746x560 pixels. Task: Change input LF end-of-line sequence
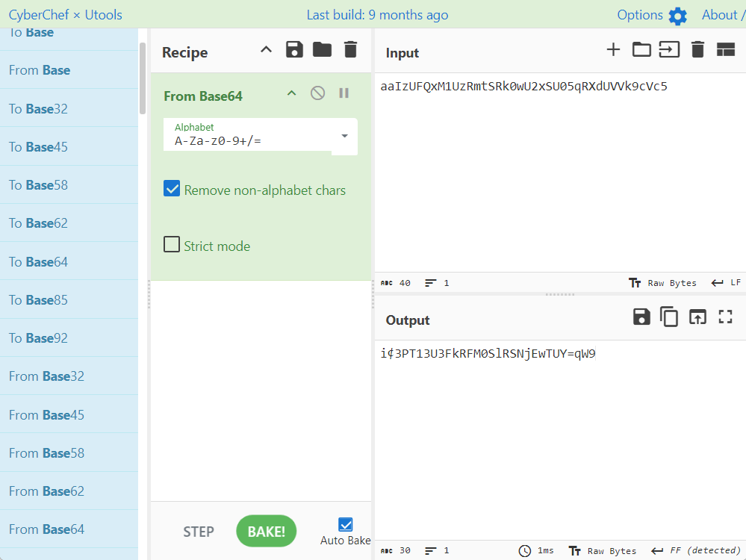click(726, 283)
